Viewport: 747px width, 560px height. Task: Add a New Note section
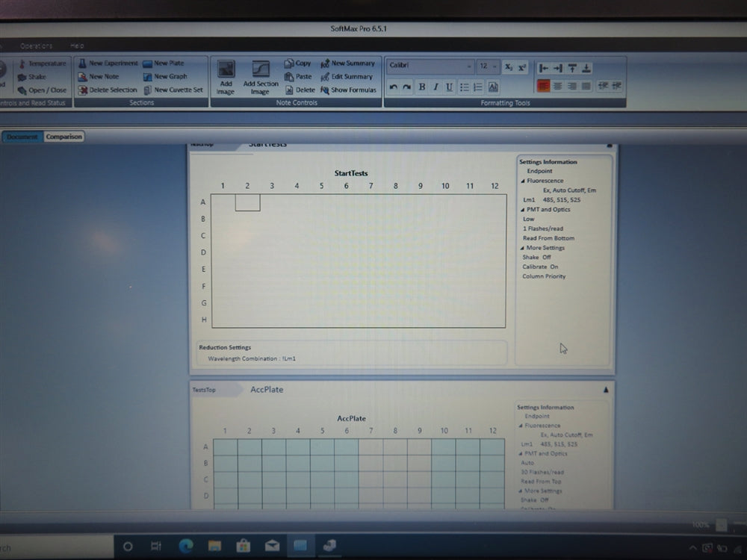click(98, 76)
